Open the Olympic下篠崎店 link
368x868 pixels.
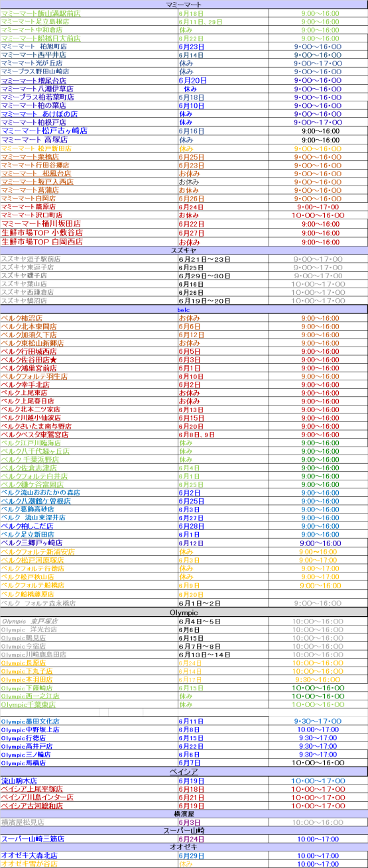27,688
